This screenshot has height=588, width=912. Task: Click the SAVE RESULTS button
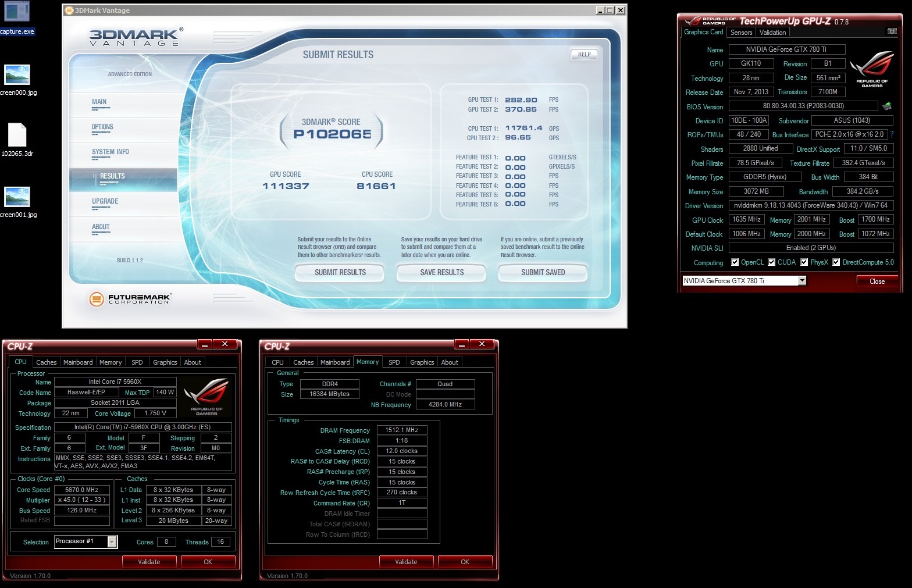(x=442, y=272)
